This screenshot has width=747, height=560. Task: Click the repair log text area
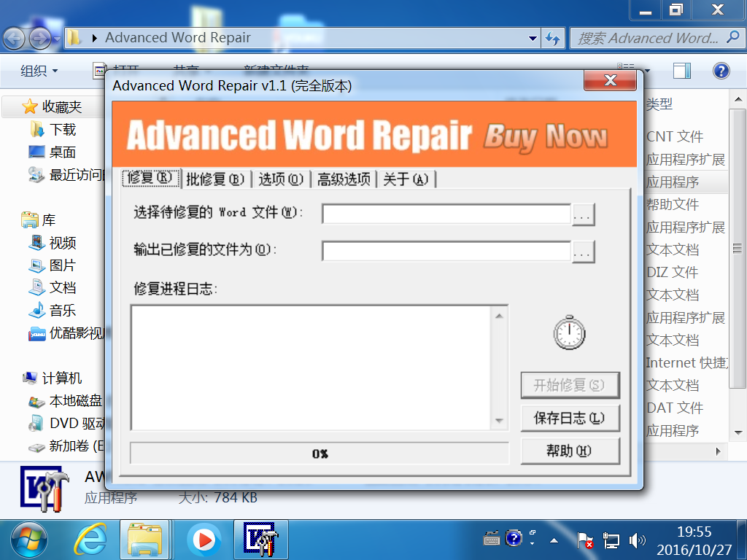311,367
